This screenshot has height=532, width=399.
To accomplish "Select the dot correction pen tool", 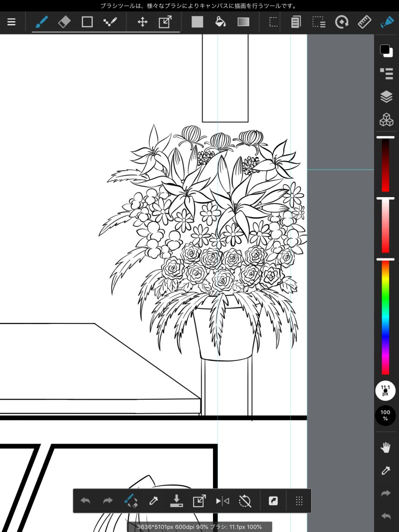I will pos(110,22).
